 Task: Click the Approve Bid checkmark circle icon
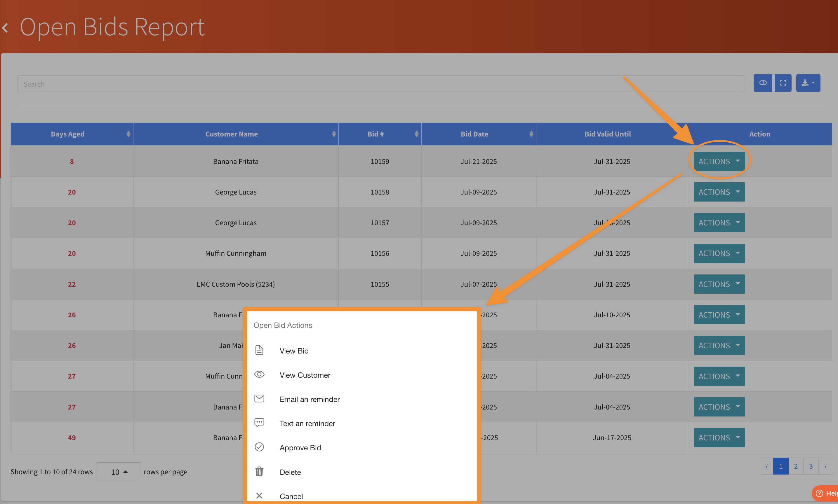[x=259, y=447]
